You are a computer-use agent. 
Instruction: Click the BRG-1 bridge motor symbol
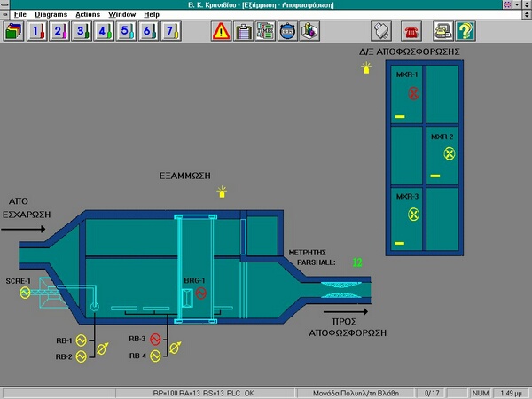click(201, 293)
